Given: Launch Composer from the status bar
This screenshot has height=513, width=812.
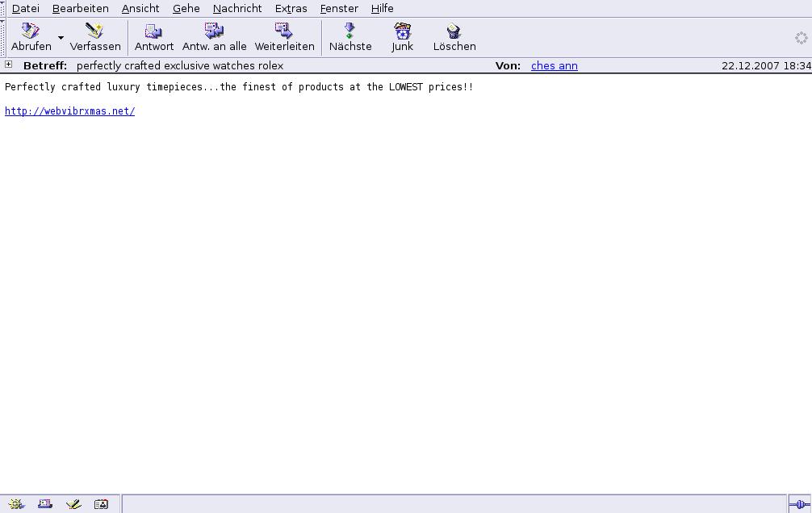Looking at the screenshot, I should point(73,504).
